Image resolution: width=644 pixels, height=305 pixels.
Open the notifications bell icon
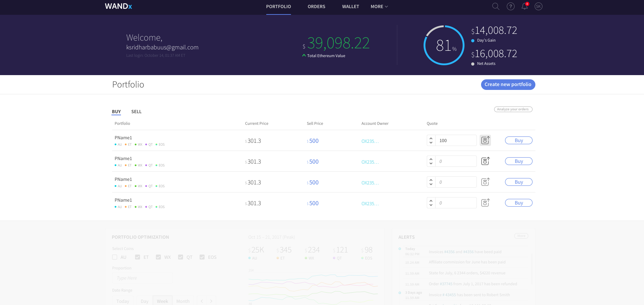(x=524, y=6)
